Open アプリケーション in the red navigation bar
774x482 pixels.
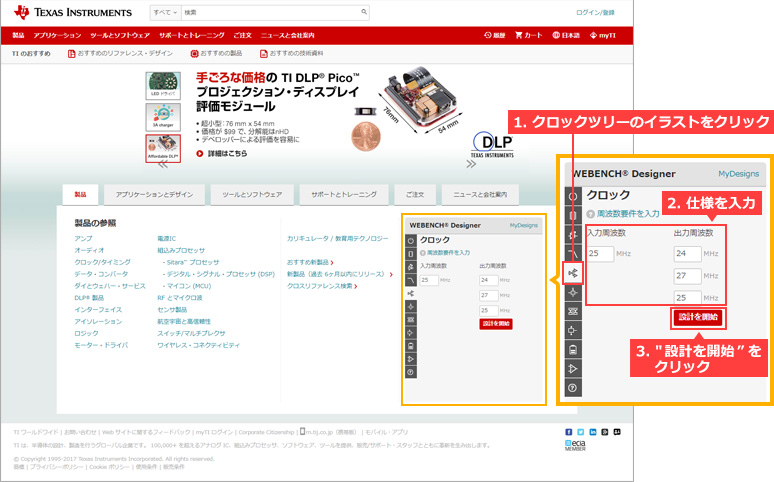(57, 35)
